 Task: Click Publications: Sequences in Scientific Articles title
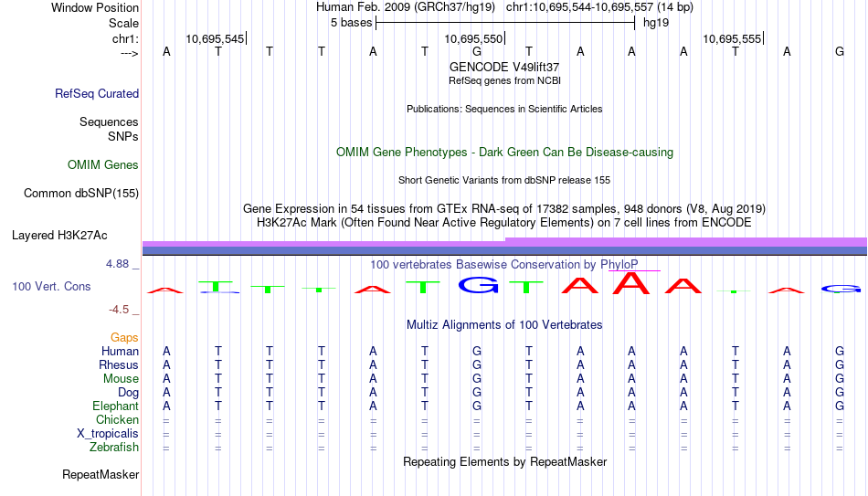coord(504,109)
